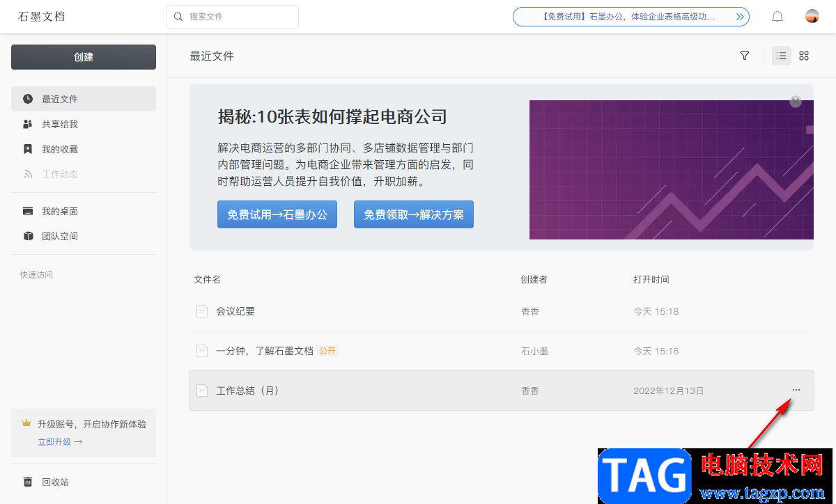The width and height of the screenshot is (836, 504).
Task: Click the document icon of 工作总结（月）
Action: [202, 391]
